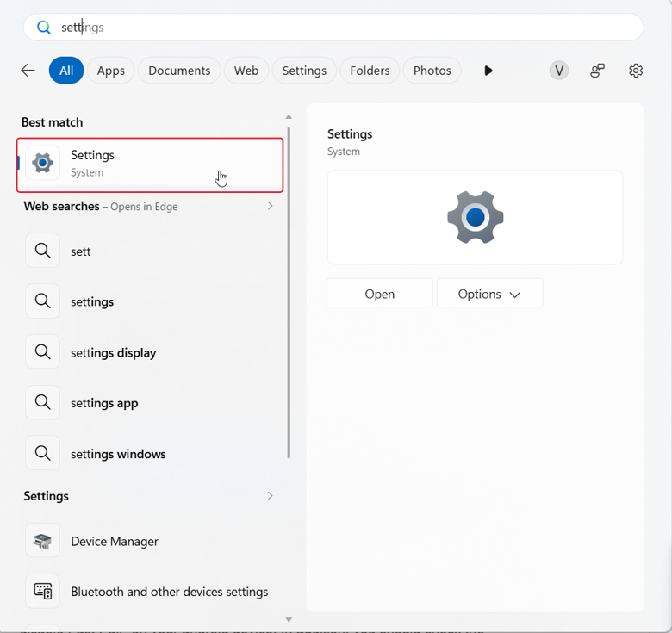Click the results scrollbar up arrow
Screen dimensions: 672x633
tap(289, 116)
